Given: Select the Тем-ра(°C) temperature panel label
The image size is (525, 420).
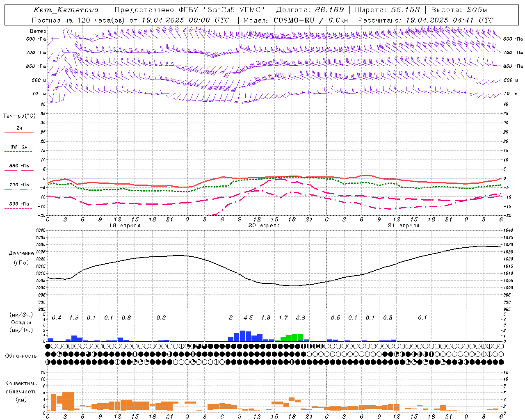Looking at the screenshot, I should pyautogui.click(x=19, y=116).
